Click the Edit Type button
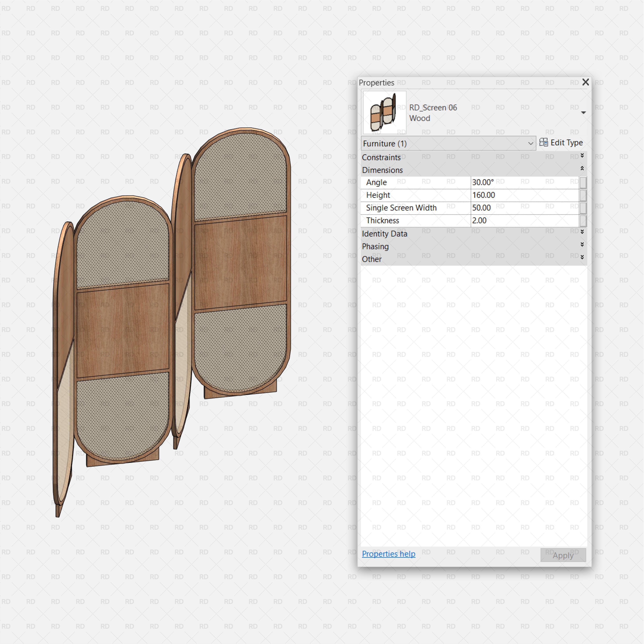 tap(561, 143)
